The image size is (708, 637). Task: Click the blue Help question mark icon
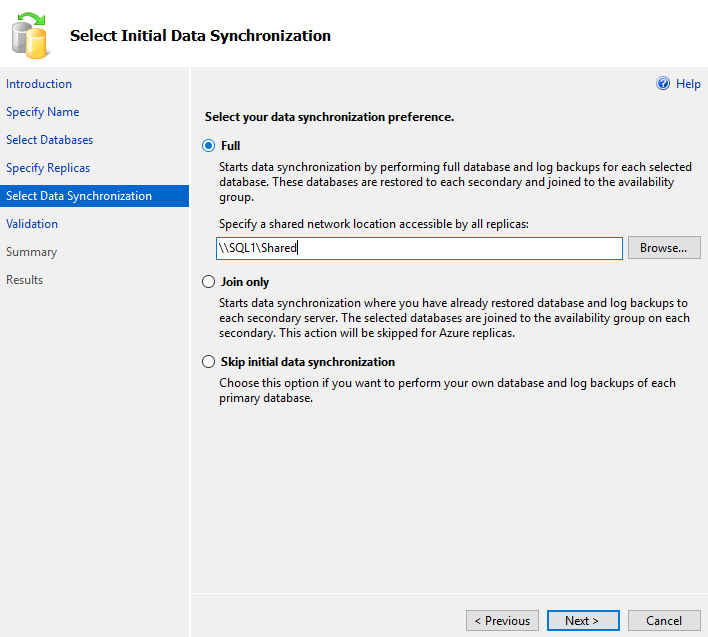pos(663,84)
